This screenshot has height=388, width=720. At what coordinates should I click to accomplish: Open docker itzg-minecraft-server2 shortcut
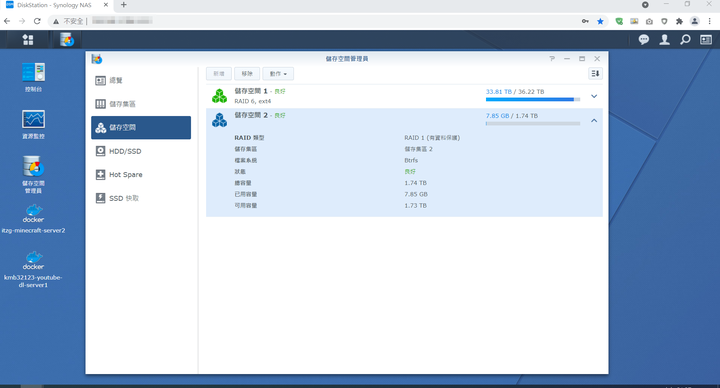(34, 219)
